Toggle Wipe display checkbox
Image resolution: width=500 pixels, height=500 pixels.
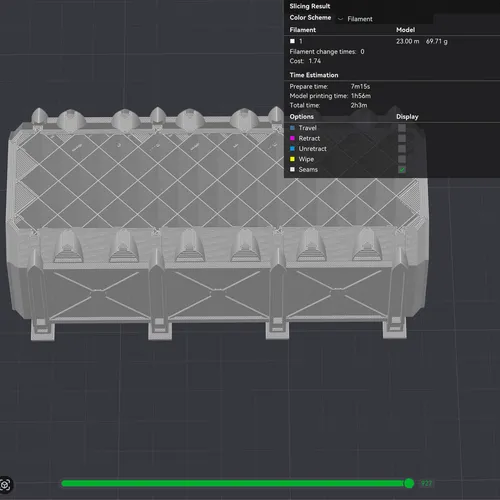tap(402, 159)
